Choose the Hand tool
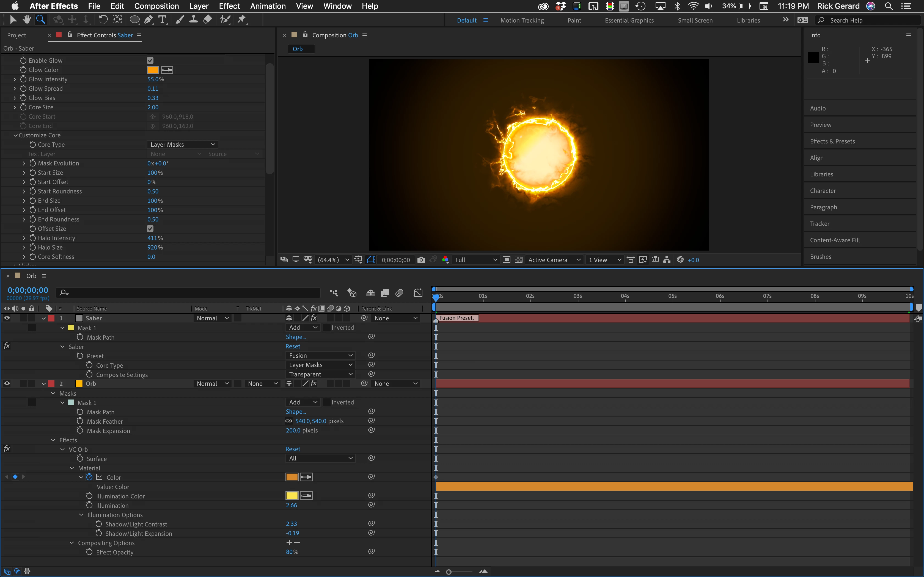The width and height of the screenshot is (924, 577). [x=26, y=20]
